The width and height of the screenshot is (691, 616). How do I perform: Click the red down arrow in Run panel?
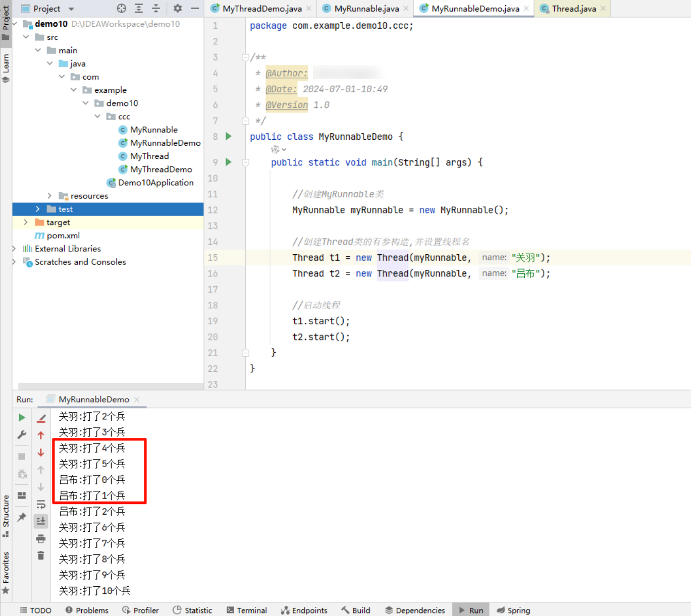[41, 453]
